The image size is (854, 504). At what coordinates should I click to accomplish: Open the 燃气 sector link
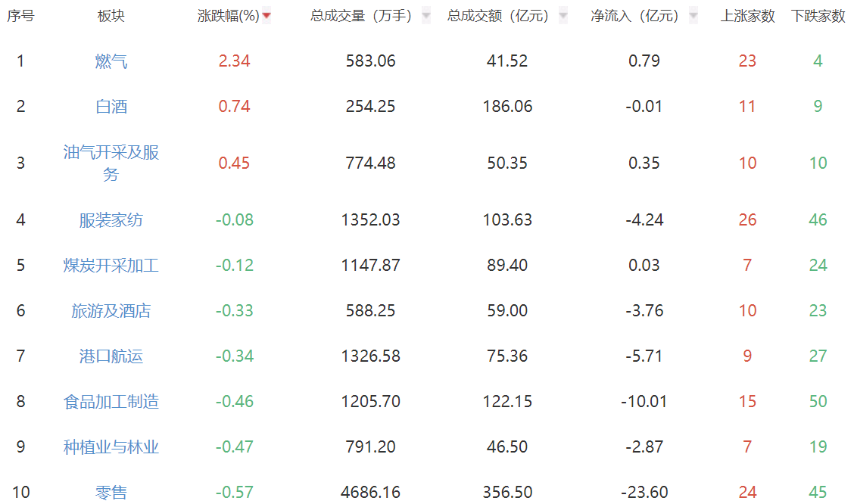pyautogui.click(x=111, y=61)
